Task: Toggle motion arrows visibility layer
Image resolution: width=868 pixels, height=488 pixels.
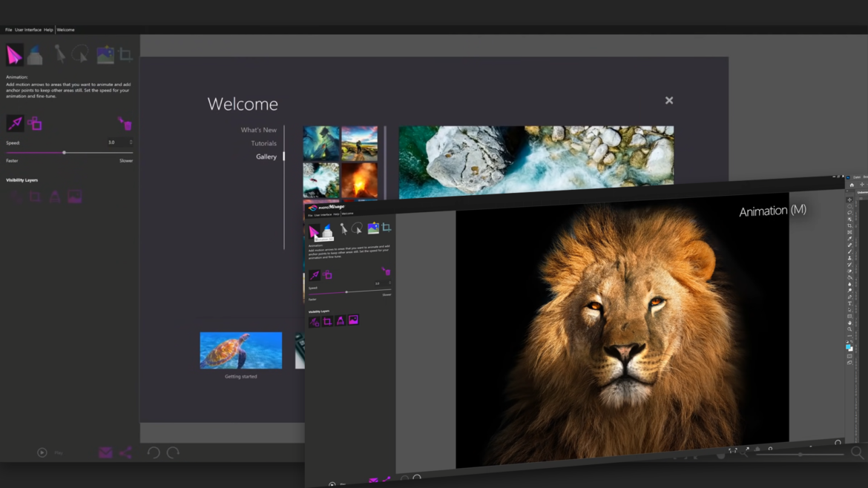Action: coord(15,197)
